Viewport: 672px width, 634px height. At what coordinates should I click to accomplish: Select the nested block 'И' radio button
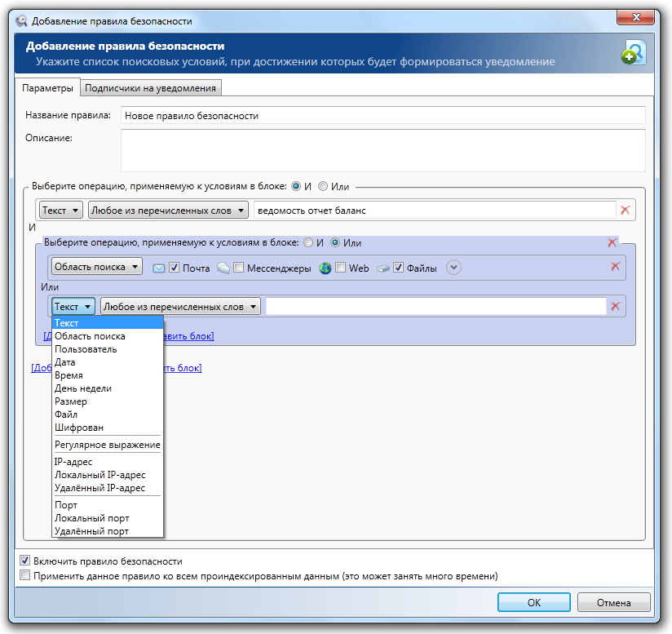coord(308,242)
